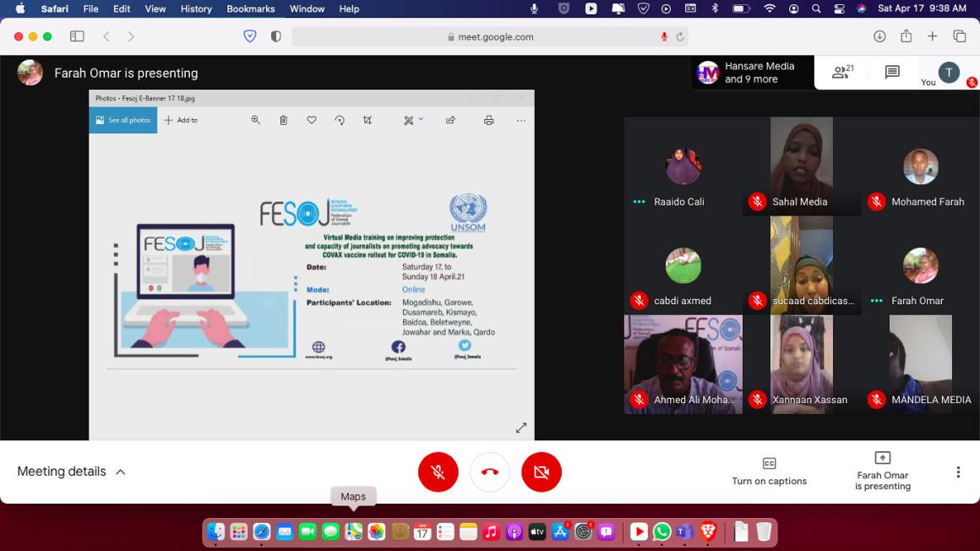Open a new Safari tab

click(933, 36)
